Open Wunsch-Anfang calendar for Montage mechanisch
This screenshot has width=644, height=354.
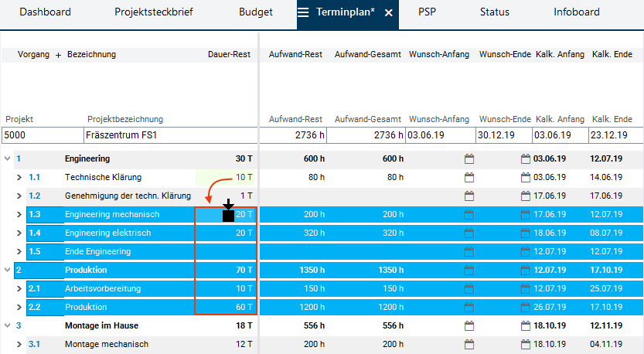click(469, 345)
